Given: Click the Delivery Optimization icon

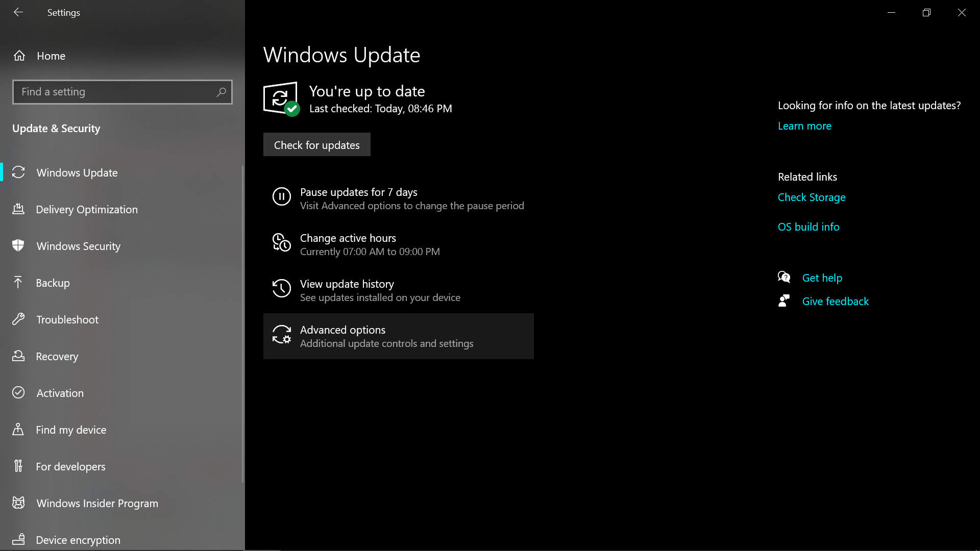Looking at the screenshot, I should [x=18, y=209].
